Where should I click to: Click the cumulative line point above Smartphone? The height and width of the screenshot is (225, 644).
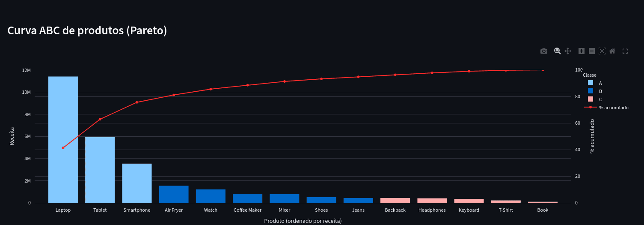(x=137, y=102)
